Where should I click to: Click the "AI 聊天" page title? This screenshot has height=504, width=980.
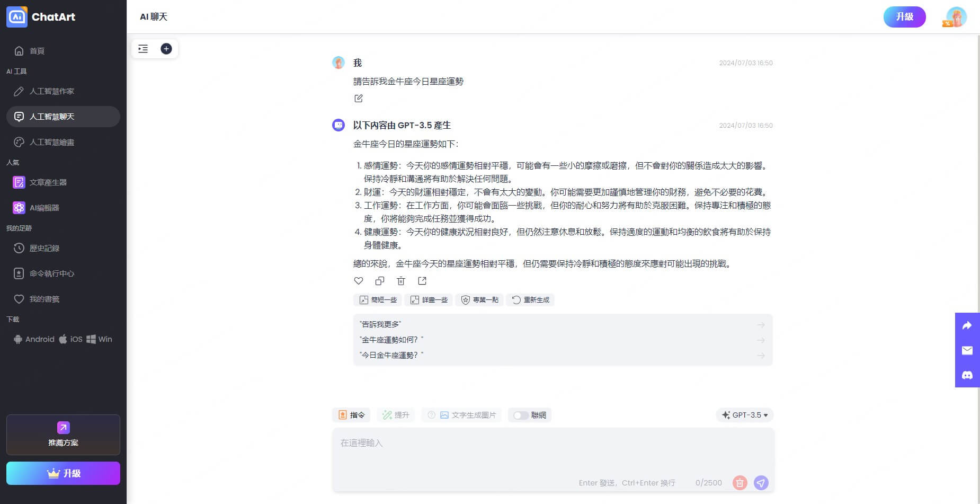[154, 17]
